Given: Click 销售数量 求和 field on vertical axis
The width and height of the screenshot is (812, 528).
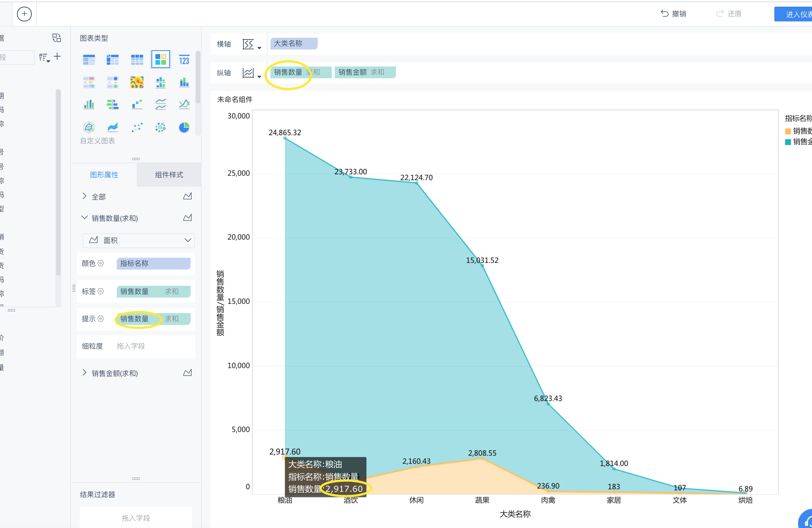Looking at the screenshot, I should [300, 72].
